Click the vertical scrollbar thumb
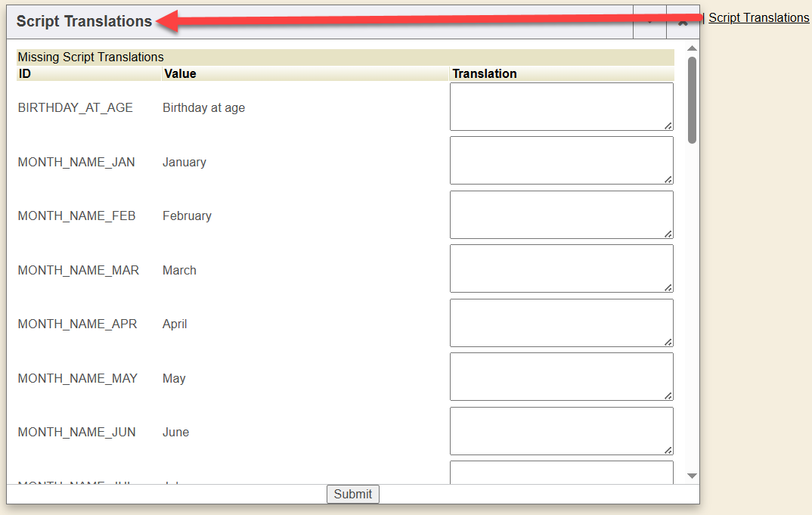The height and width of the screenshot is (515, 812). pos(692,100)
